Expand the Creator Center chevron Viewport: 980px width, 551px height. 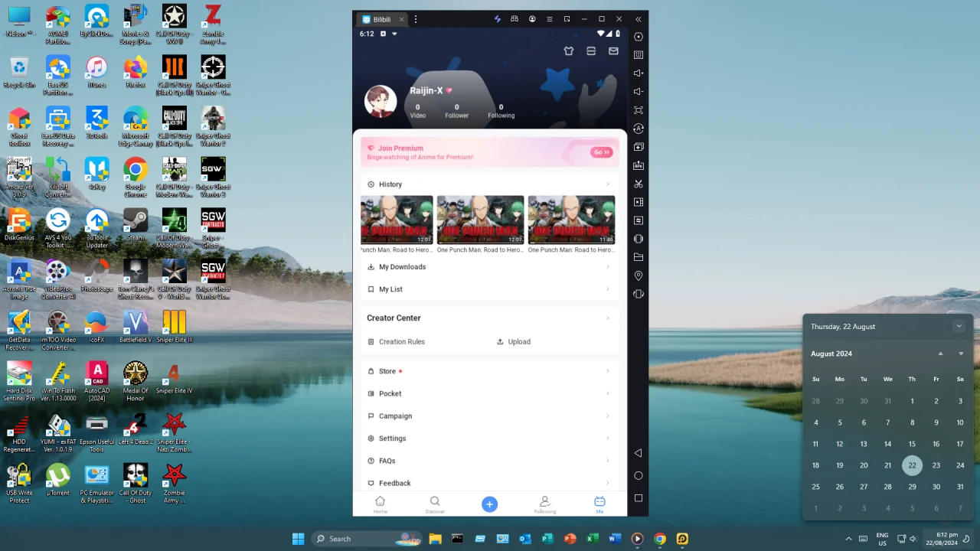click(608, 318)
